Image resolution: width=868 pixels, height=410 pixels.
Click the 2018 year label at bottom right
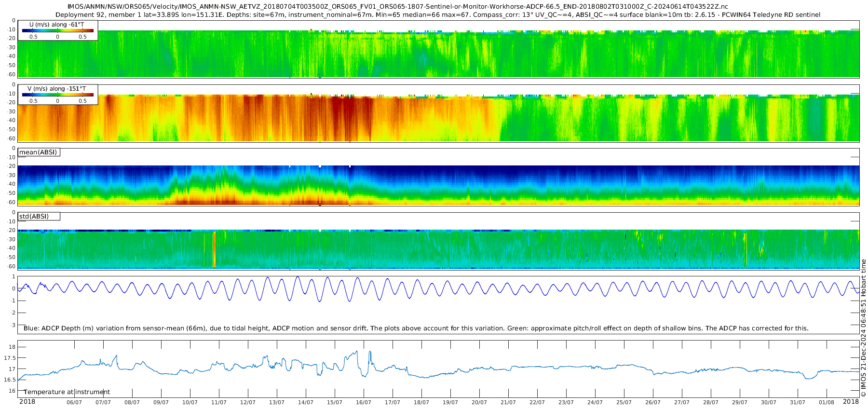coord(851,402)
